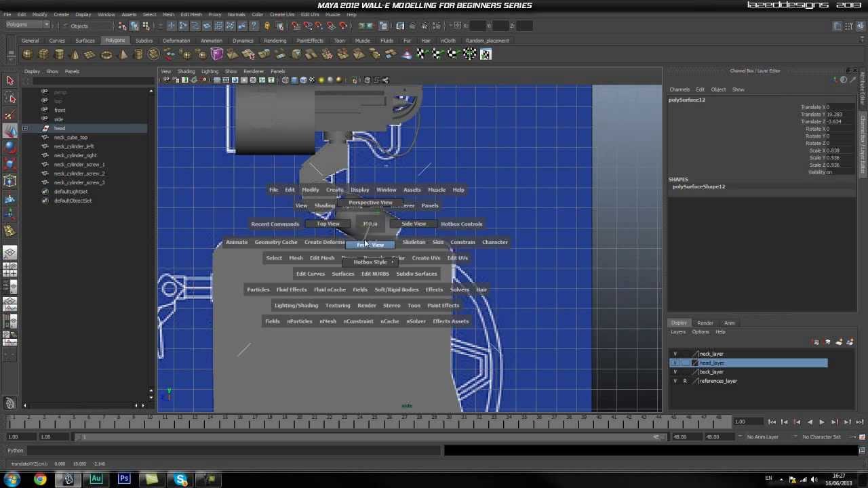Click the lock selection icon in the status line
This screenshot has width=868, height=488.
[x=267, y=26]
